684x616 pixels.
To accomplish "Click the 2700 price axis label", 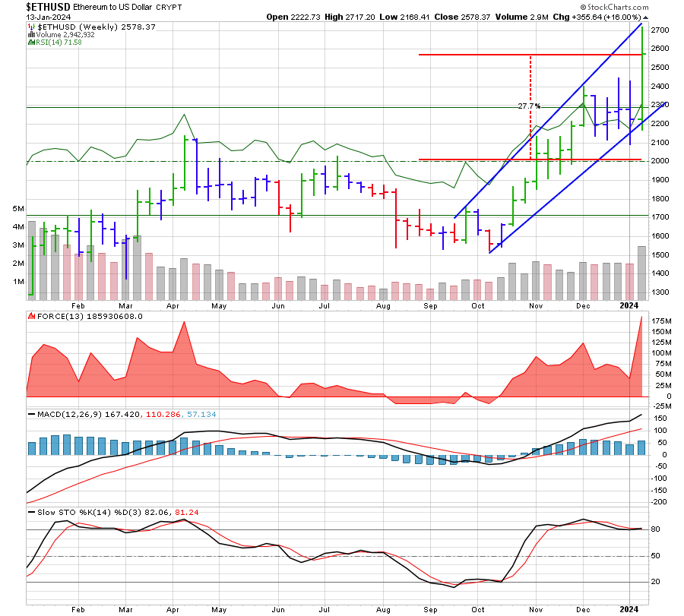I will coord(660,30).
